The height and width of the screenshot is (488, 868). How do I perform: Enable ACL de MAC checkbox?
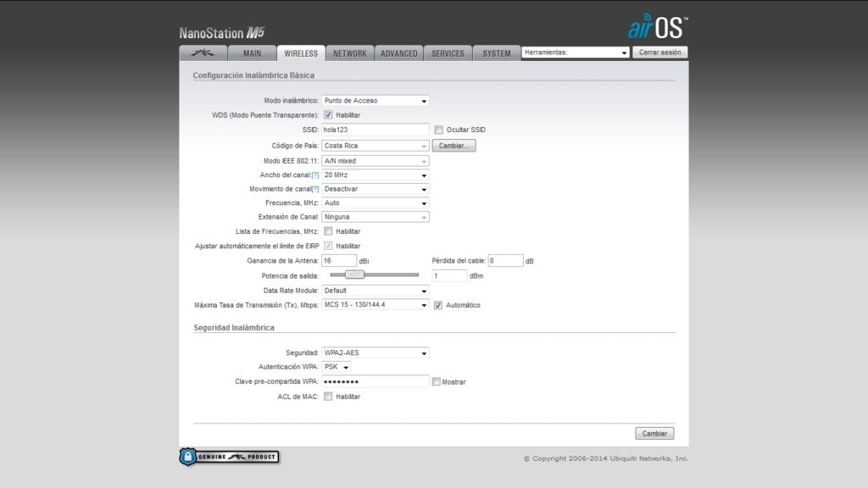[328, 396]
